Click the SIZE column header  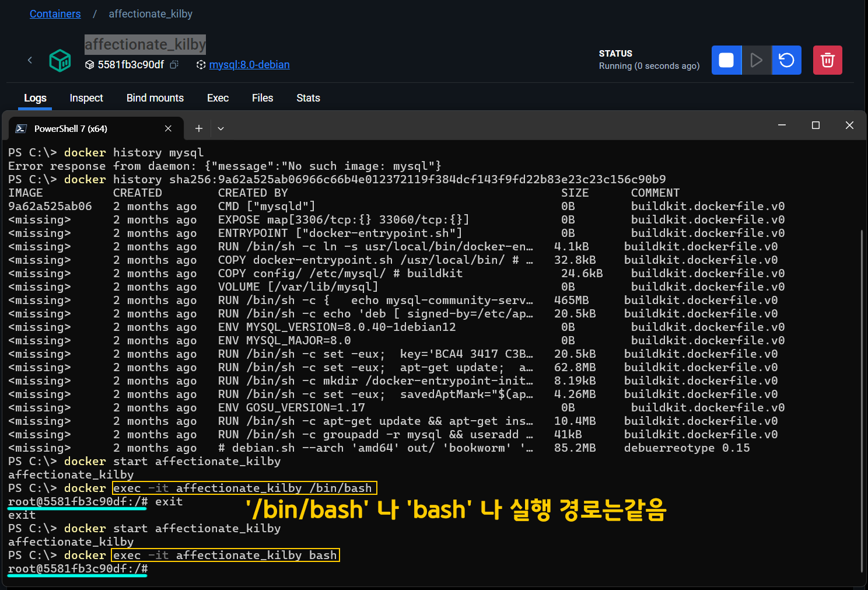[x=575, y=193]
